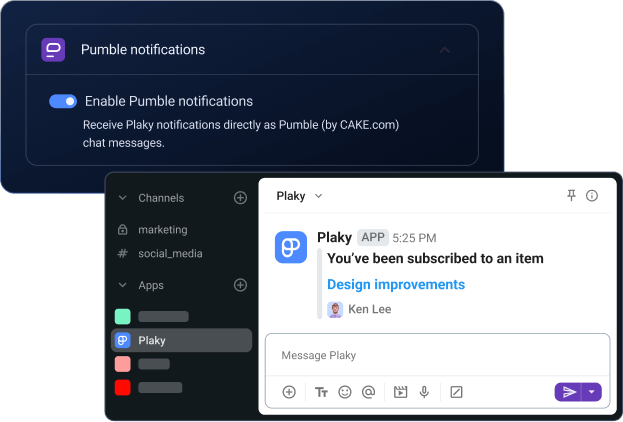Viewport: 623px width, 422px height.
Task: Open send options dropdown arrow
Action: [592, 392]
